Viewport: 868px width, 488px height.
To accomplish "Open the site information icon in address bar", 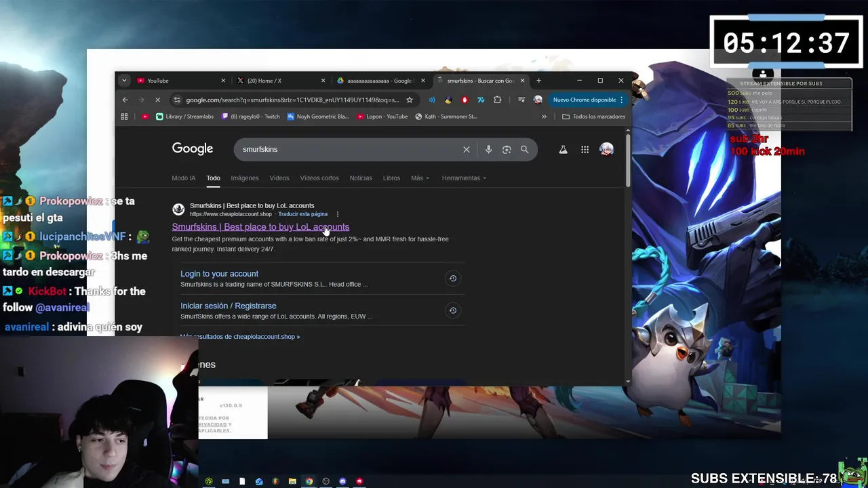I will (177, 100).
